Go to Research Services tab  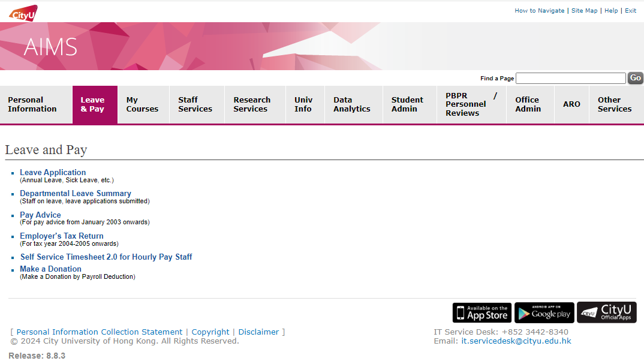(252, 104)
